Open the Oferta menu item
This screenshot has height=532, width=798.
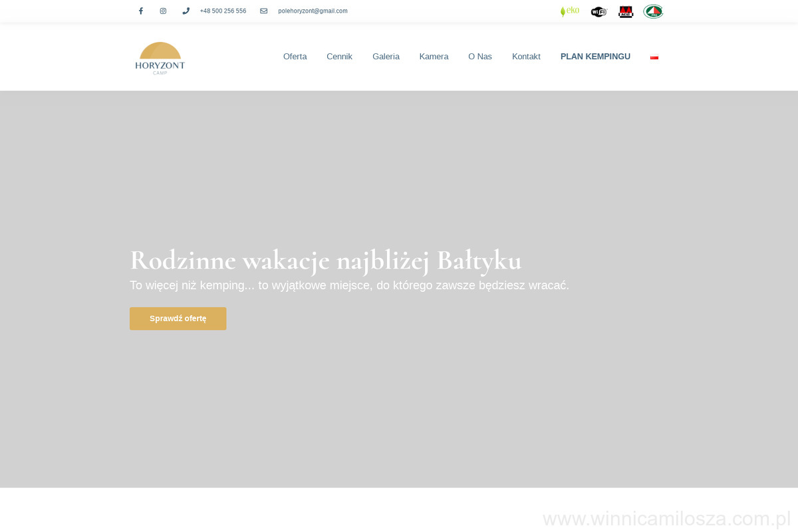[x=295, y=57]
